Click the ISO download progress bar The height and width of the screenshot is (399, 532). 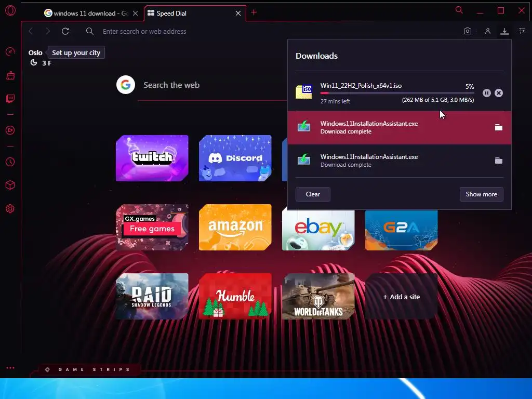(x=397, y=93)
